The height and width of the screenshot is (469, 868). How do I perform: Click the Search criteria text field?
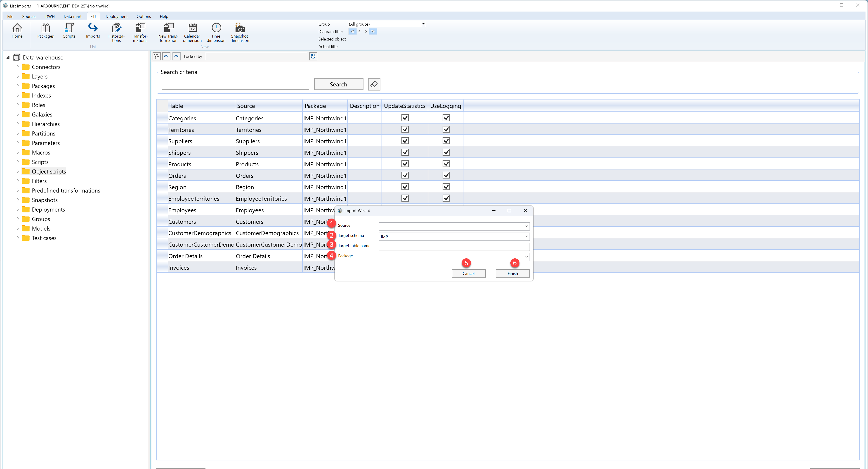pos(235,84)
